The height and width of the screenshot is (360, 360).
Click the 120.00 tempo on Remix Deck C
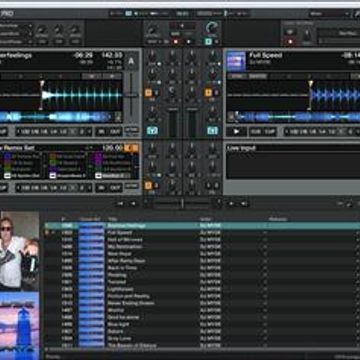(x=112, y=148)
